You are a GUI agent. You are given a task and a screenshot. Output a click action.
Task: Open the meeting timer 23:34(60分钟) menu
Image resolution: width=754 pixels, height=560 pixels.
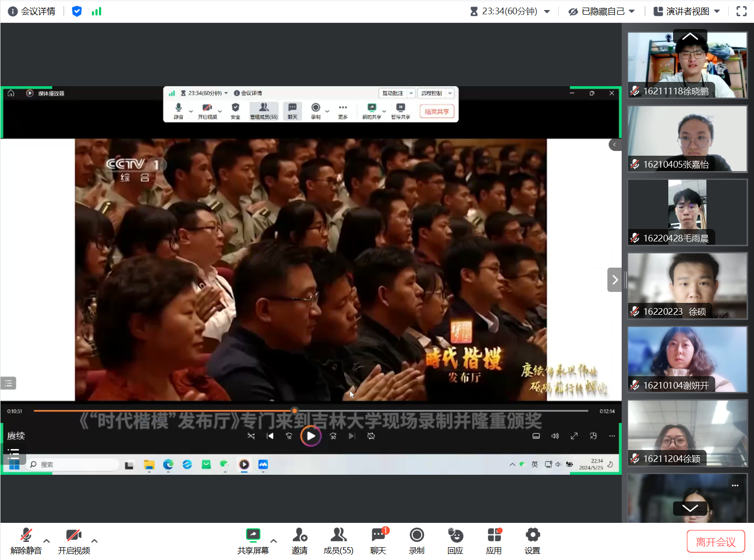click(510, 11)
